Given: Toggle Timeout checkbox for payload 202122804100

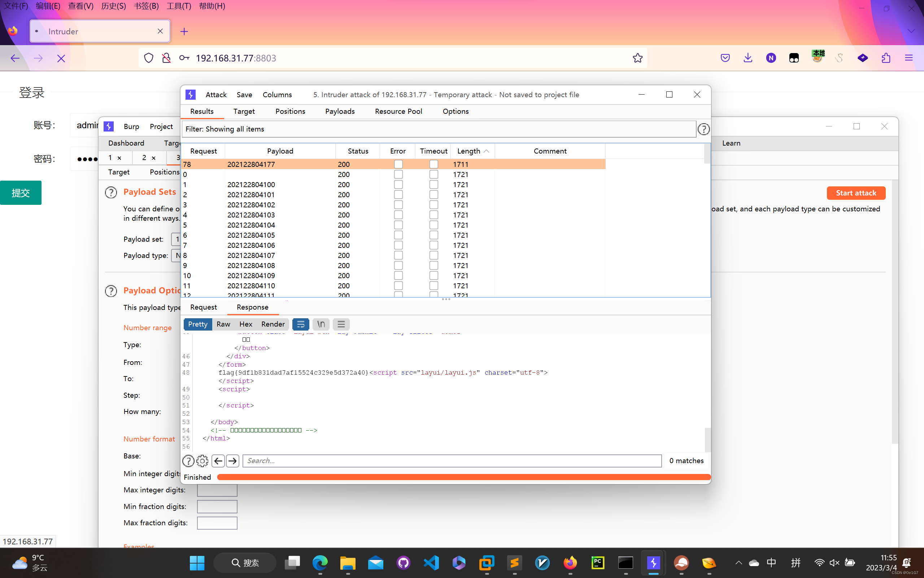Looking at the screenshot, I should [x=434, y=184].
